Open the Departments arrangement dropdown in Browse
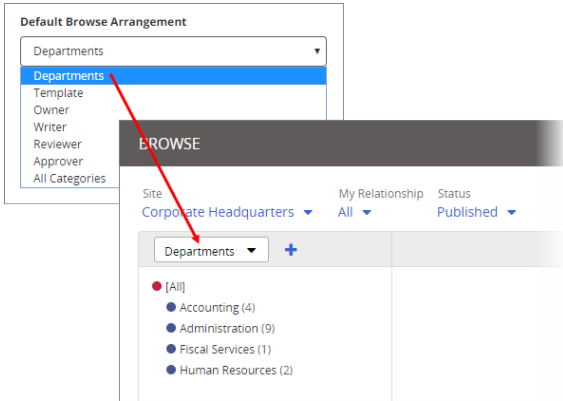Screen dimensions: 563x401 click(211, 250)
